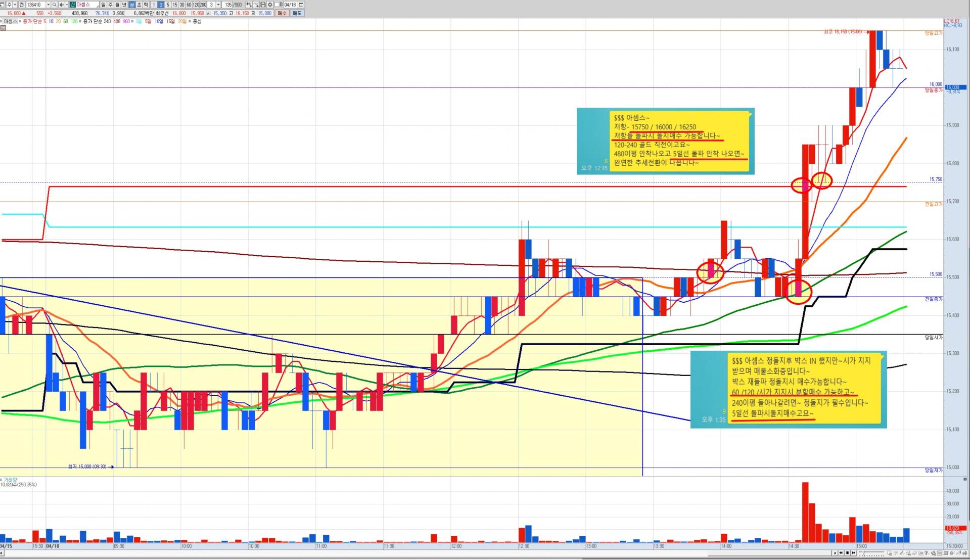Switch to 200-minute interval
The height and width of the screenshot is (560, 970).
tap(203, 5)
